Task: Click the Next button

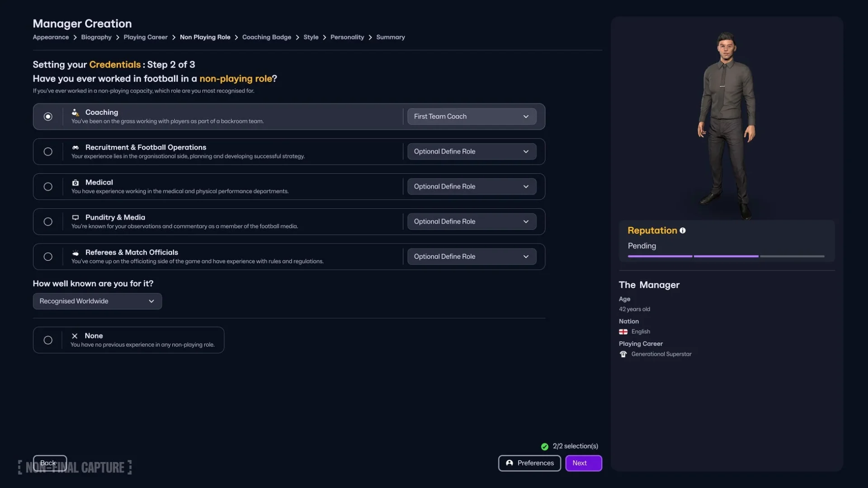Action: coord(583,463)
